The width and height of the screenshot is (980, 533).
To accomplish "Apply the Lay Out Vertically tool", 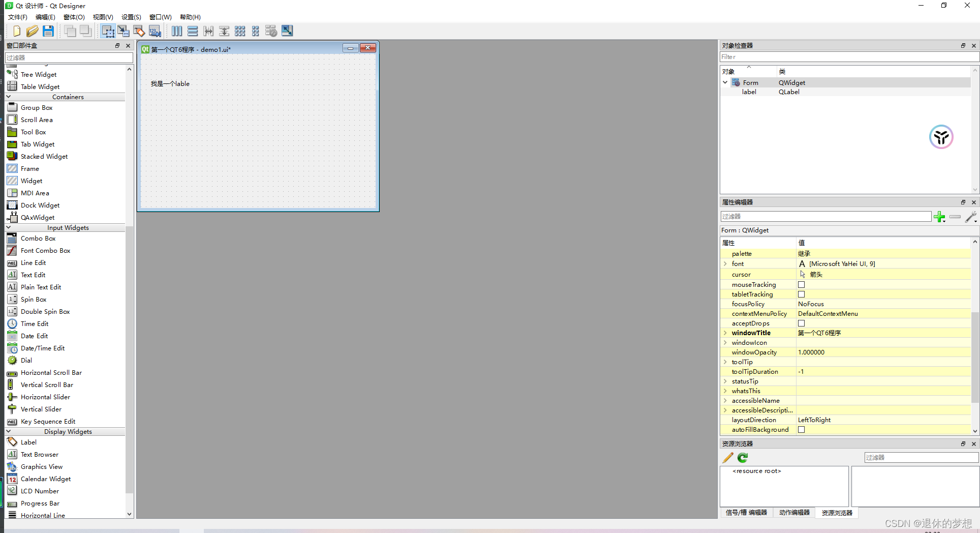I will pos(193,31).
